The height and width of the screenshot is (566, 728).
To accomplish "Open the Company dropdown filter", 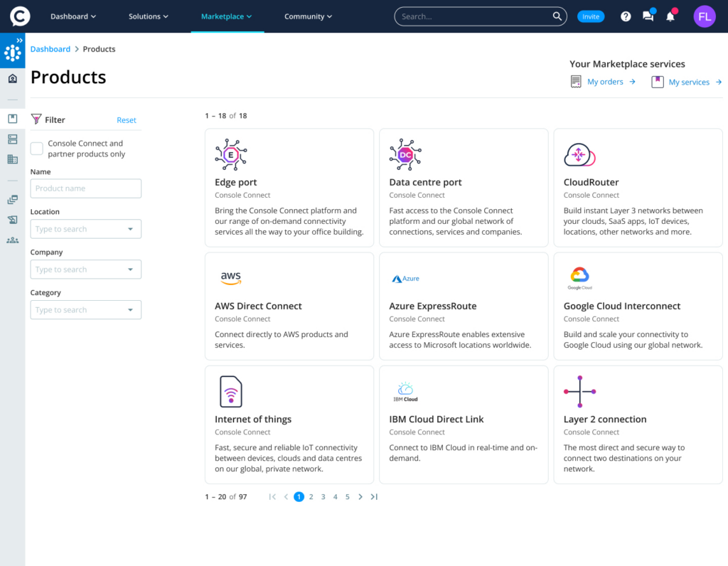I will [x=85, y=269].
